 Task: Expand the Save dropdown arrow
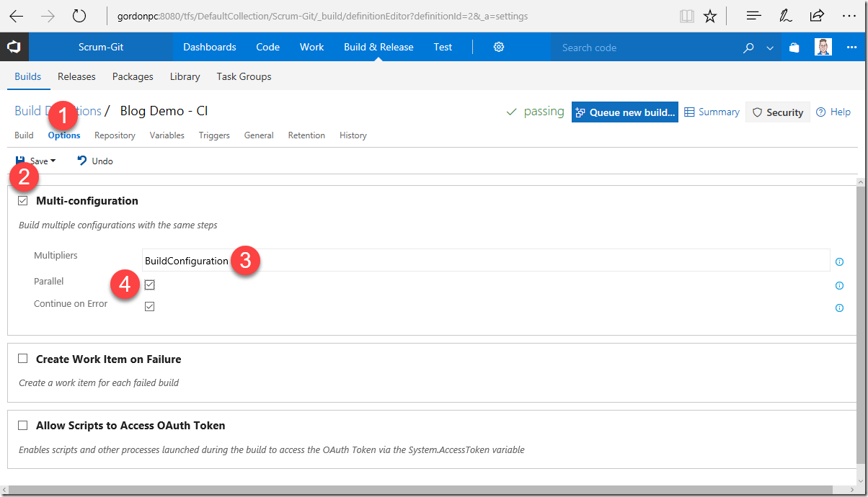pyautogui.click(x=53, y=161)
